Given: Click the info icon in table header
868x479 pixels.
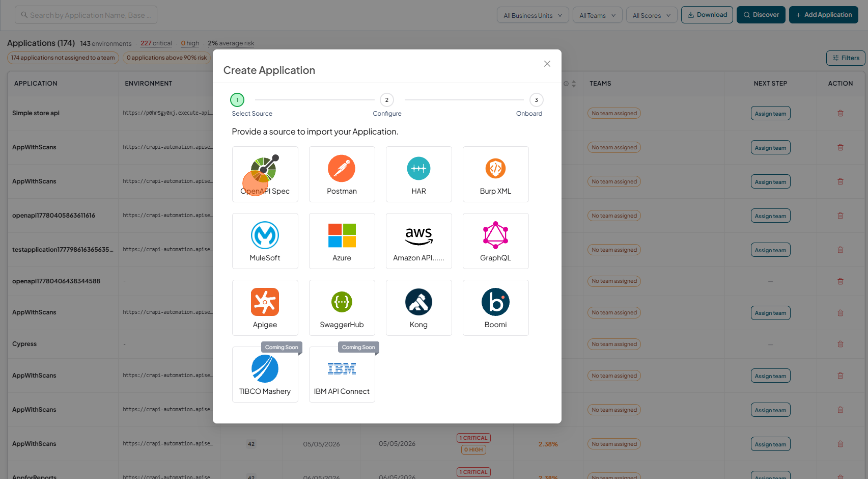Looking at the screenshot, I should 566,84.
